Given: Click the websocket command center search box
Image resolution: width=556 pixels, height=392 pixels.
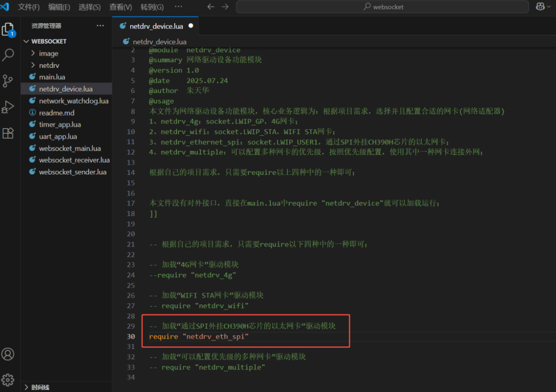Looking at the screenshot, I should 382,7.
